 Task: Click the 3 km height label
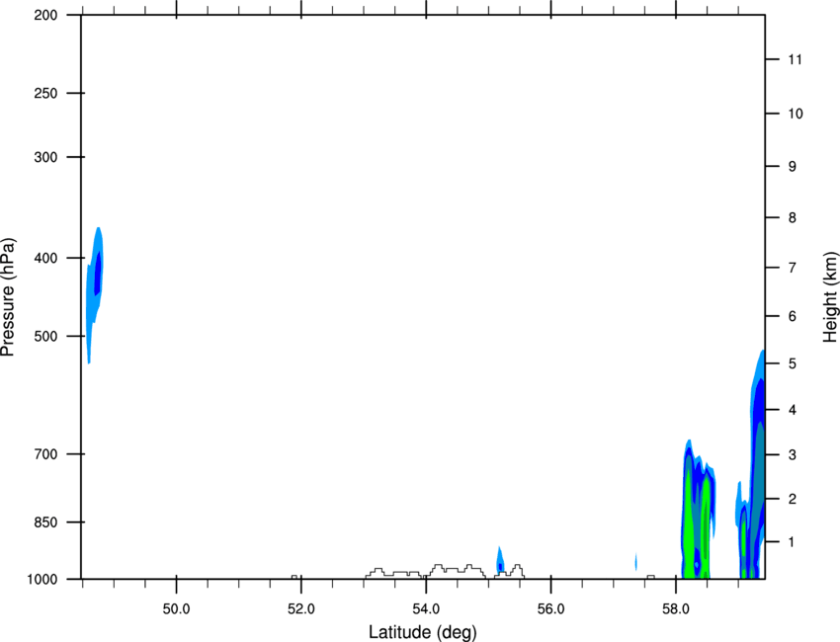pos(793,455)
